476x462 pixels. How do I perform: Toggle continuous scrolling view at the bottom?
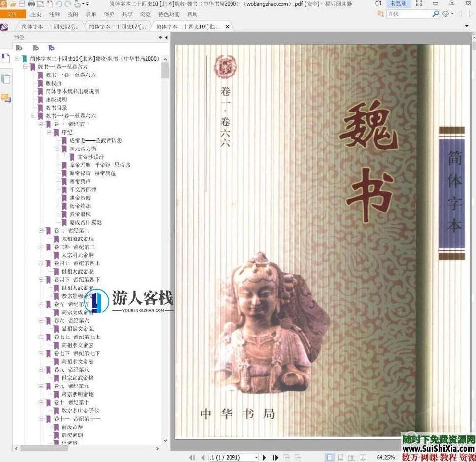click(342, 457)
